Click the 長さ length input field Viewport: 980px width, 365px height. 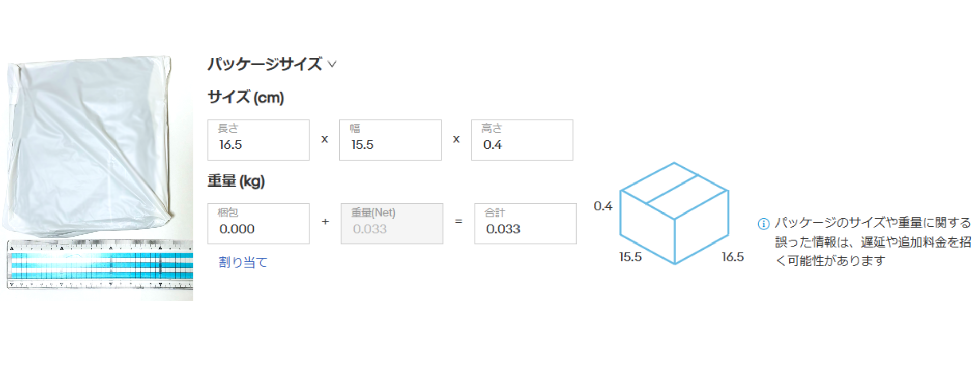point(258,140)
